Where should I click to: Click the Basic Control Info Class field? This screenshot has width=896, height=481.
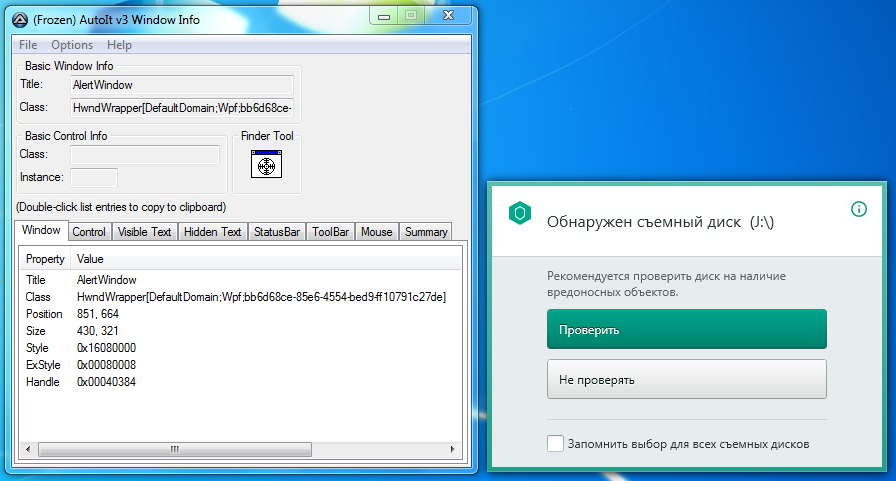(x=145, y=154)
